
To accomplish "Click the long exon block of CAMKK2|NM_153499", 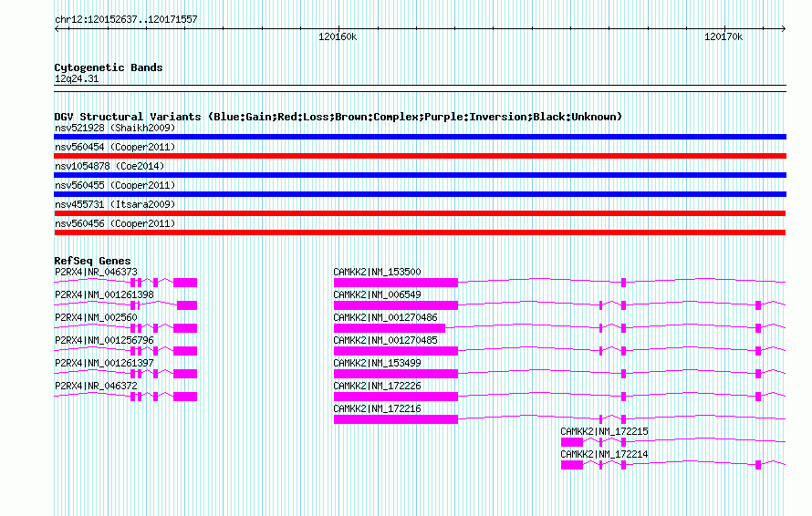I will (x=396, y=374).
